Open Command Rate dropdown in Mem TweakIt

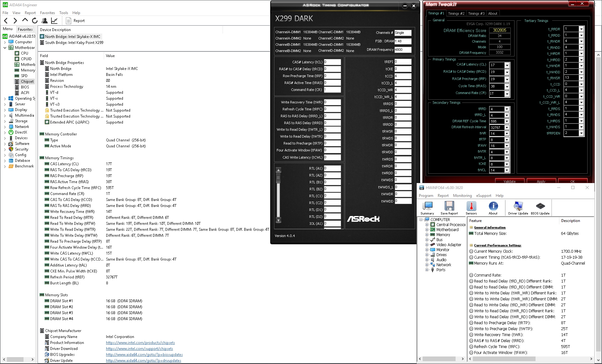[x=507, y=94]
